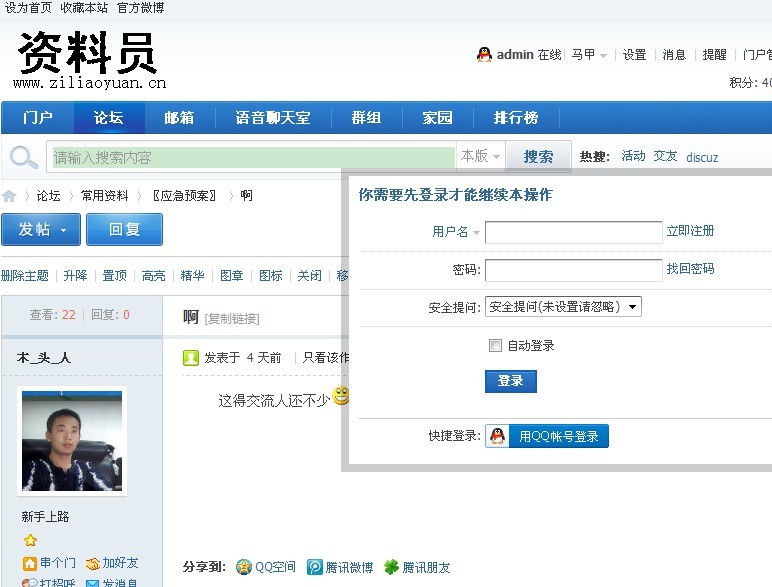Viewport: 772px width, 587px height.
Task: Click the 升降 moderation link
Action: pos(75,276)
